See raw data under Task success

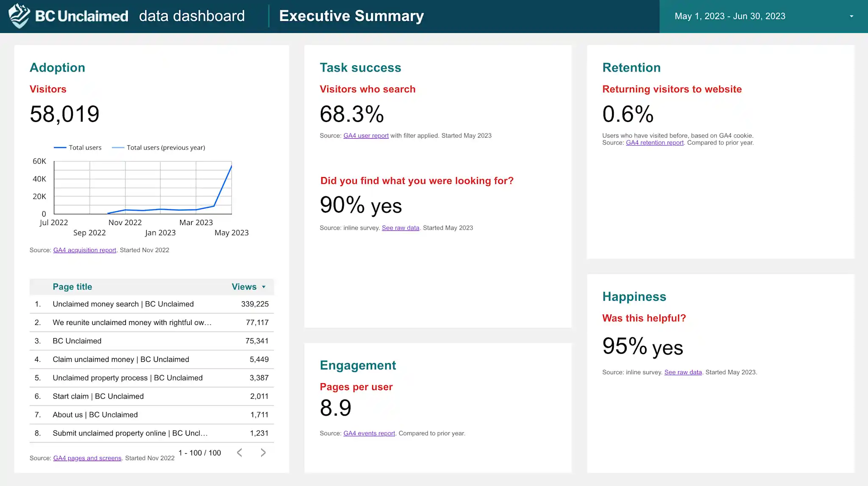(400, 228)
